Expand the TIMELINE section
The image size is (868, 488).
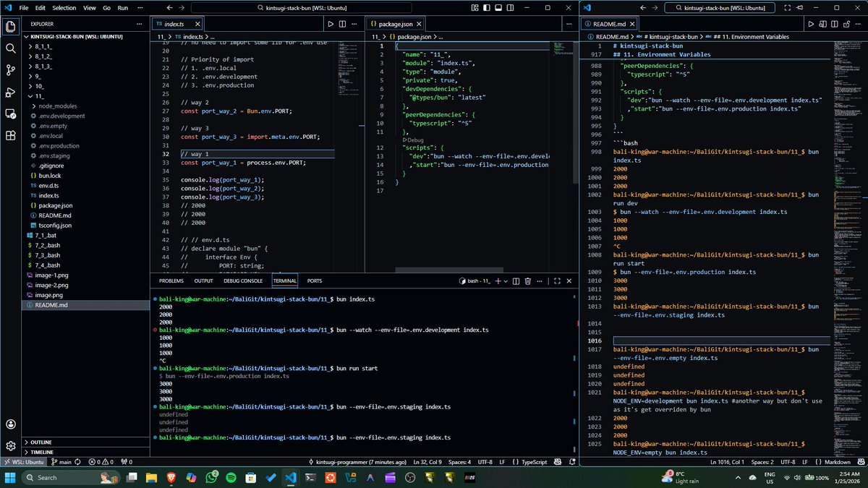(86, 452)
